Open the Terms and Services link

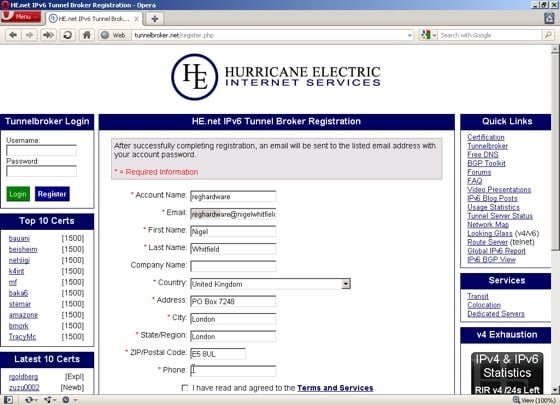click(335, 388)
